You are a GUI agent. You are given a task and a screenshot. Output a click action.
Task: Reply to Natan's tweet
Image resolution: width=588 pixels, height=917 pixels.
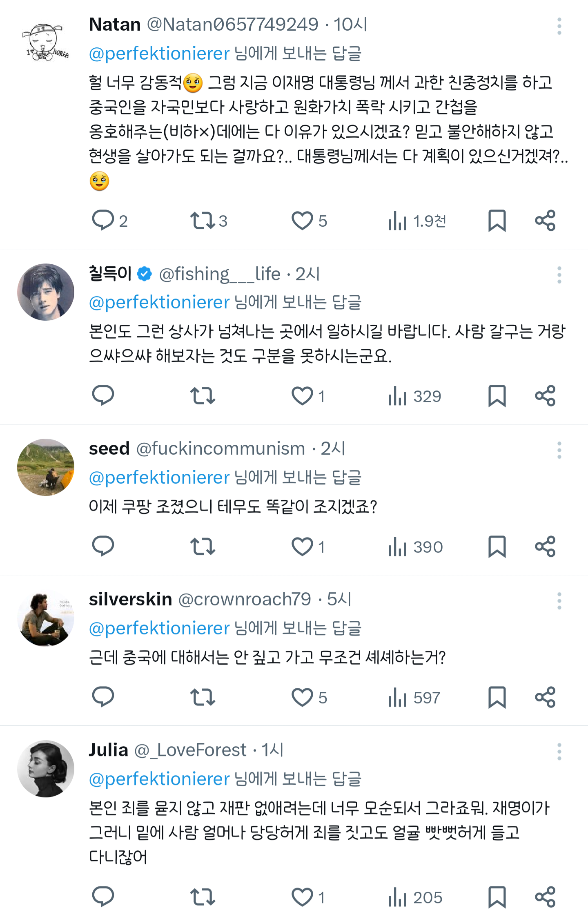tap(103, 221)
